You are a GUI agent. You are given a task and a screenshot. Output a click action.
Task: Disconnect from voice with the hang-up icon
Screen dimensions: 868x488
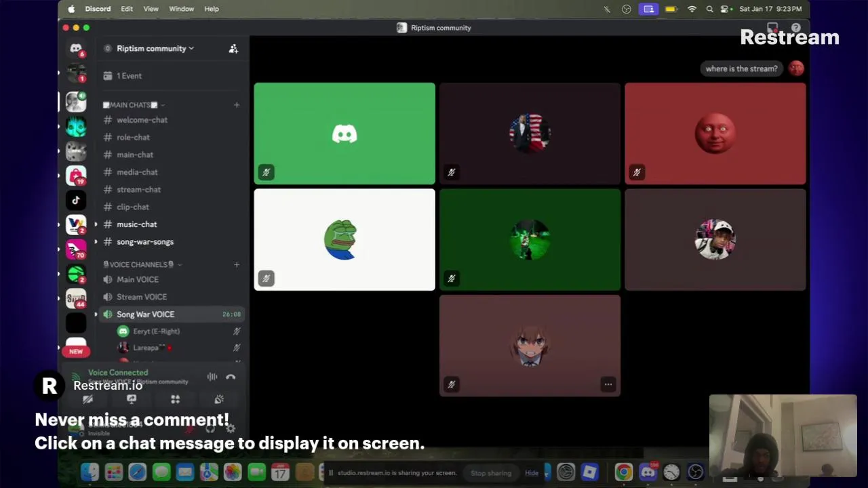point(231,377)
